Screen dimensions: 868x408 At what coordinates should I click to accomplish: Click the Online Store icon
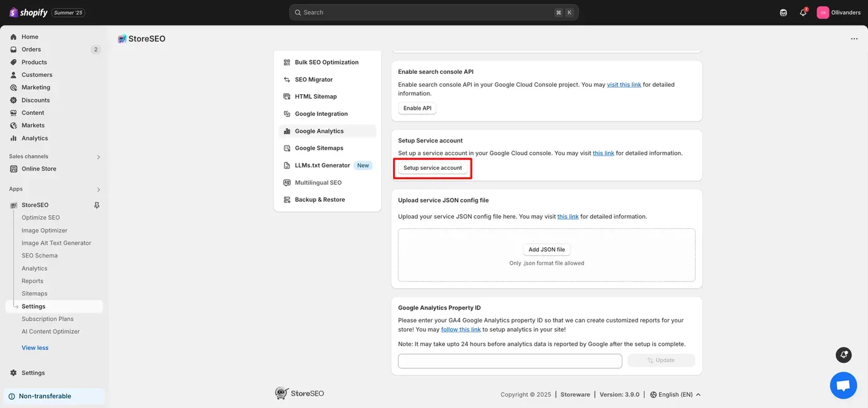coord(14,169)
